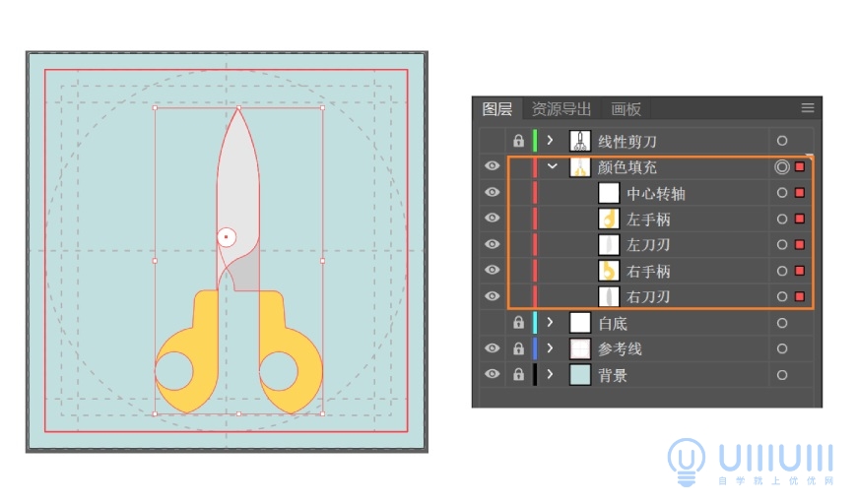This screenshot has width=857, height=504.
Task: Hide the 中心转轴 sublayer eye icon
Action: [x=492, y=192]
